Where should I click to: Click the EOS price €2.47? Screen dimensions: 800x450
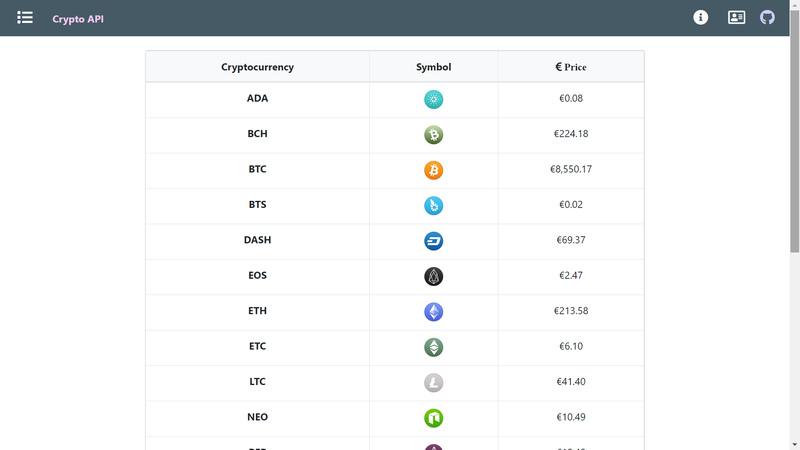(571, 276)
